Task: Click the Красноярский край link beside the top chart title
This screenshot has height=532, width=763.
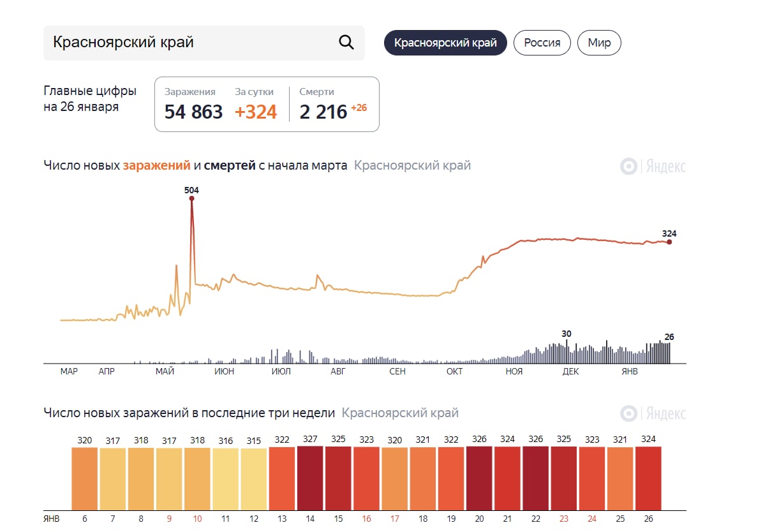Action: (x=412, y=166)
